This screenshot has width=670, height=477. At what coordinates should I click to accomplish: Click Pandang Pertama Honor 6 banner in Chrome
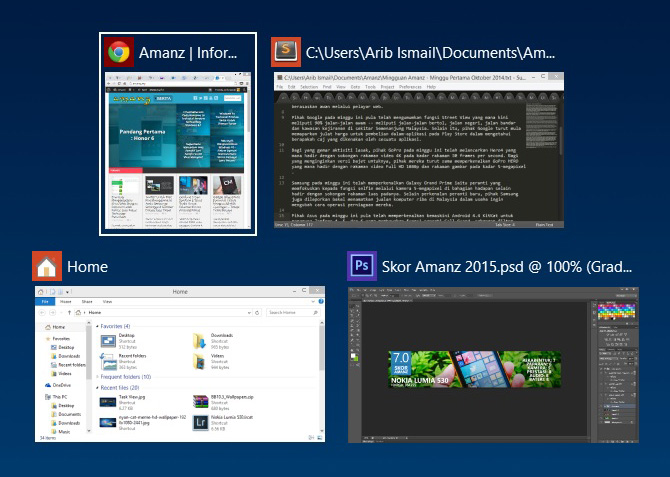pos(143,135)
